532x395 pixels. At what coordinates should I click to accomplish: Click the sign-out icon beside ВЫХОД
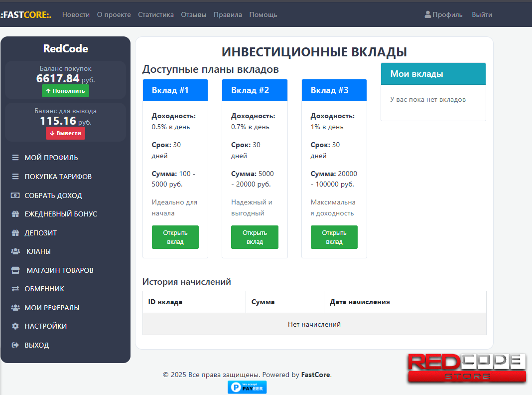pos(15,345)
